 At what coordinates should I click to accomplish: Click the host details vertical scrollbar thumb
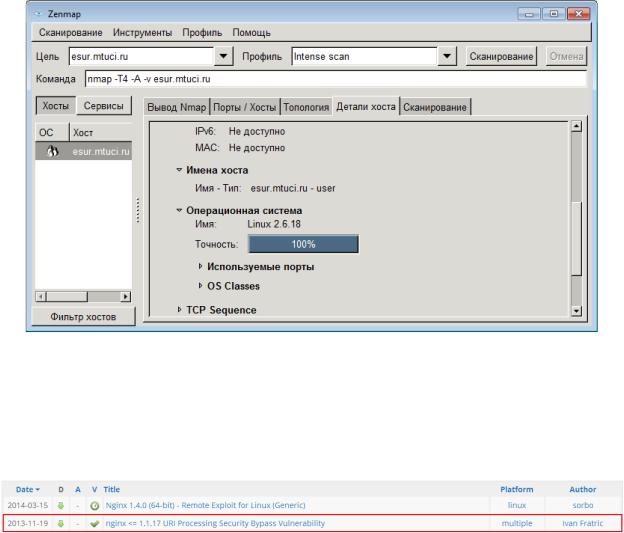tap(576, 238)
